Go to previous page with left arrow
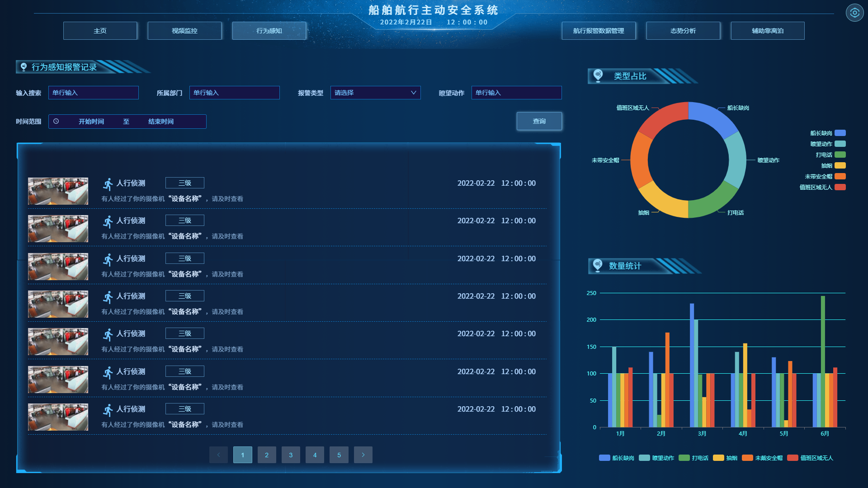The height and width of the screenshot is (488, 868). click(218, 455)
